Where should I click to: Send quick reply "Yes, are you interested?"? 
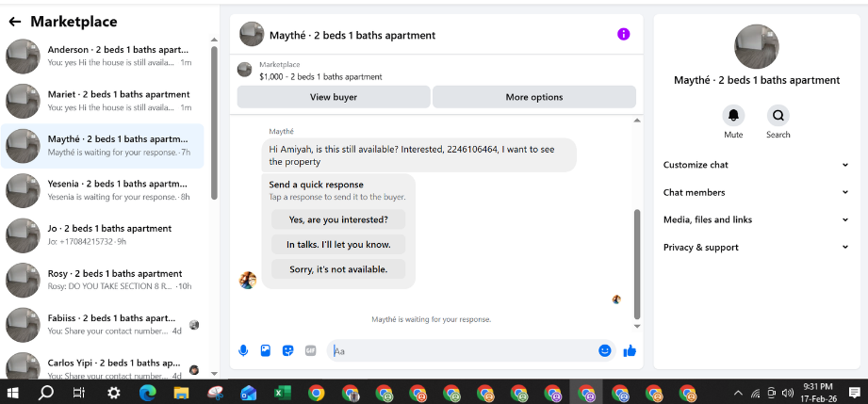[338, 219]
